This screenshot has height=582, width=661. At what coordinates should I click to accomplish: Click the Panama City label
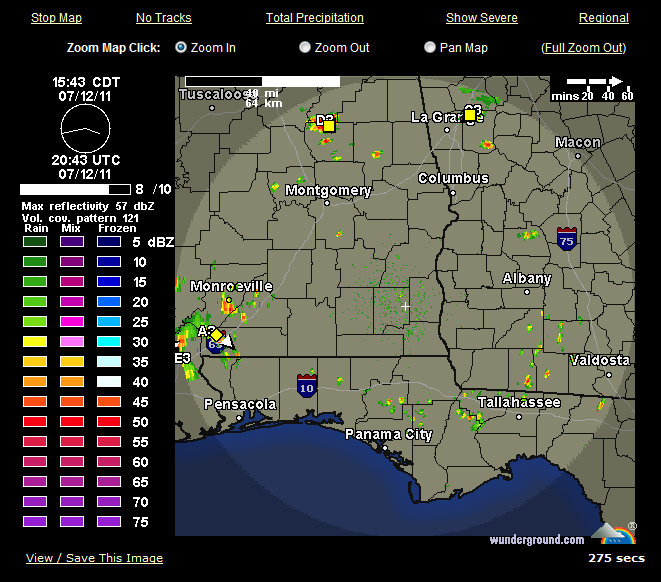(x=389, y=434)
